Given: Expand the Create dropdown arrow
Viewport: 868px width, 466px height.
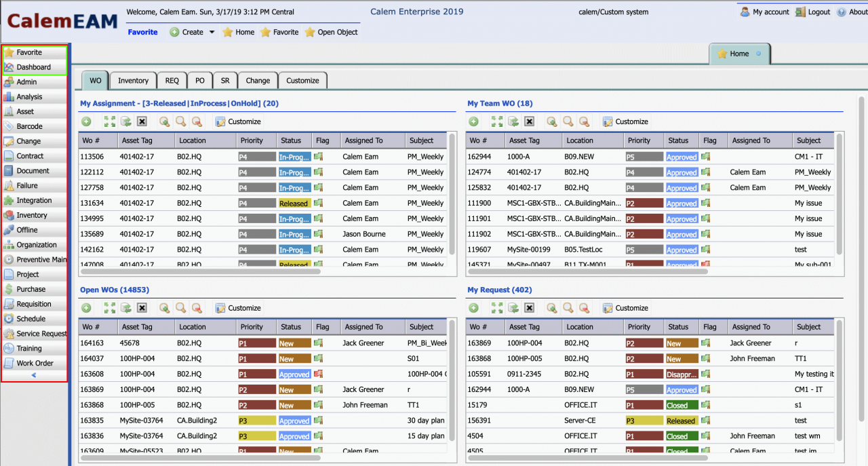Looking at the screenshot, I should coord(212,32).
